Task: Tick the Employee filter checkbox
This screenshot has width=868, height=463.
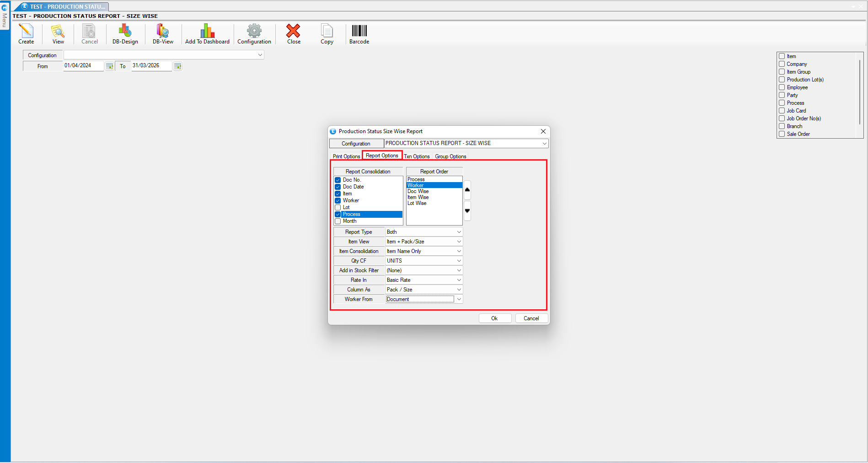Action: (x=782, y=87)
